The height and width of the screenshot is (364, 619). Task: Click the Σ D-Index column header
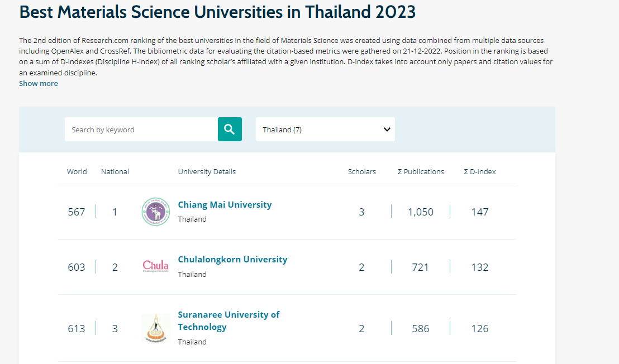[x=480, y=171]
